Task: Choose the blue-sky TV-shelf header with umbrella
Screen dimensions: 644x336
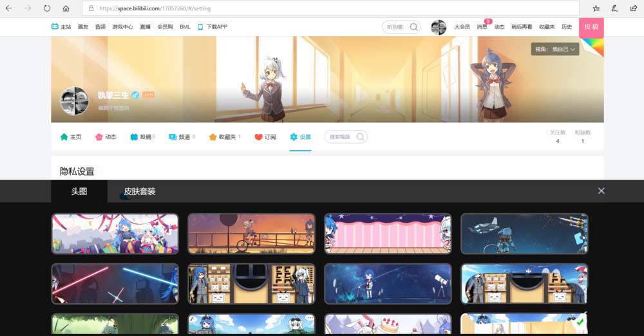Action: coord(524,284)
